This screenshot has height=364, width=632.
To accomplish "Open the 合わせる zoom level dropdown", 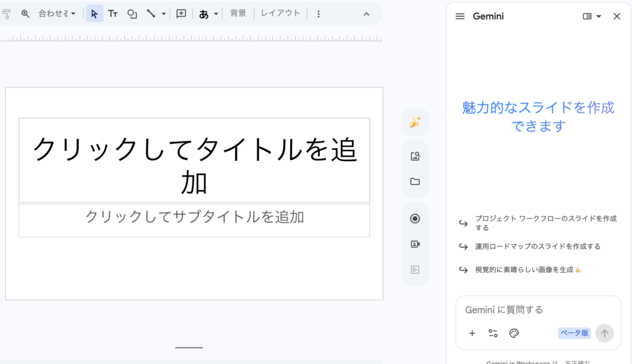I will click(x=57, y=14).
